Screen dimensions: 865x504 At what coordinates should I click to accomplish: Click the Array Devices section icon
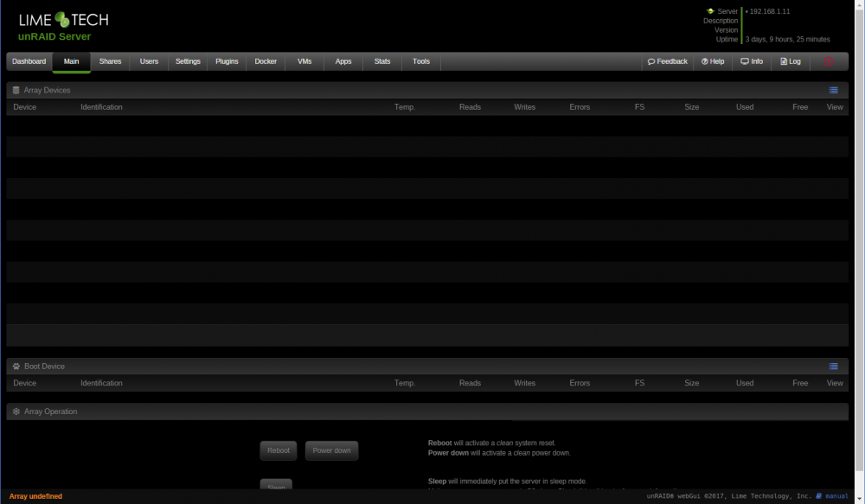(16, 90)
